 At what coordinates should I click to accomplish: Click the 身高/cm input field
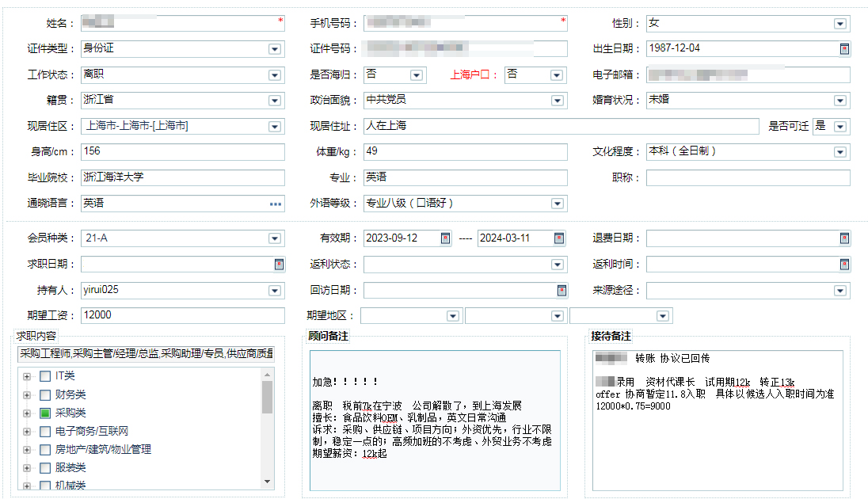point(183,152)
